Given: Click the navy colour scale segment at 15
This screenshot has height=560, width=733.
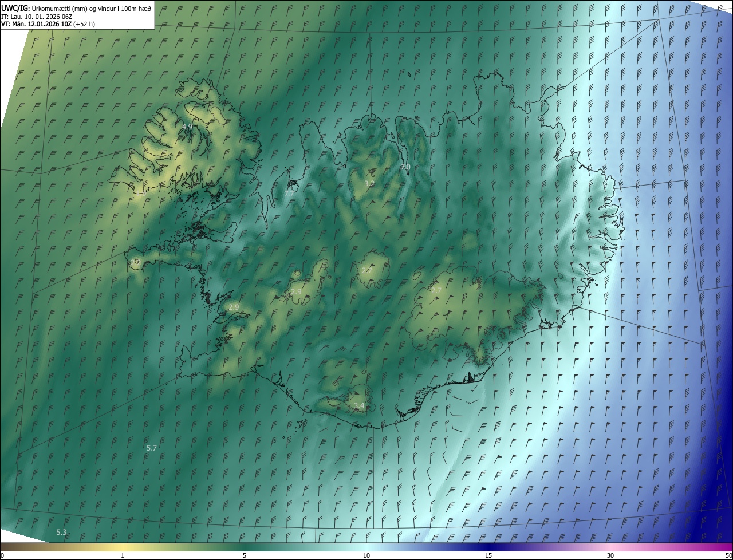Looking at the screenshot, I should (488, 547).
